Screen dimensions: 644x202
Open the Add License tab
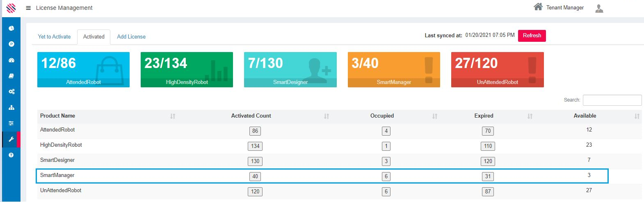[x=131, y=36]
